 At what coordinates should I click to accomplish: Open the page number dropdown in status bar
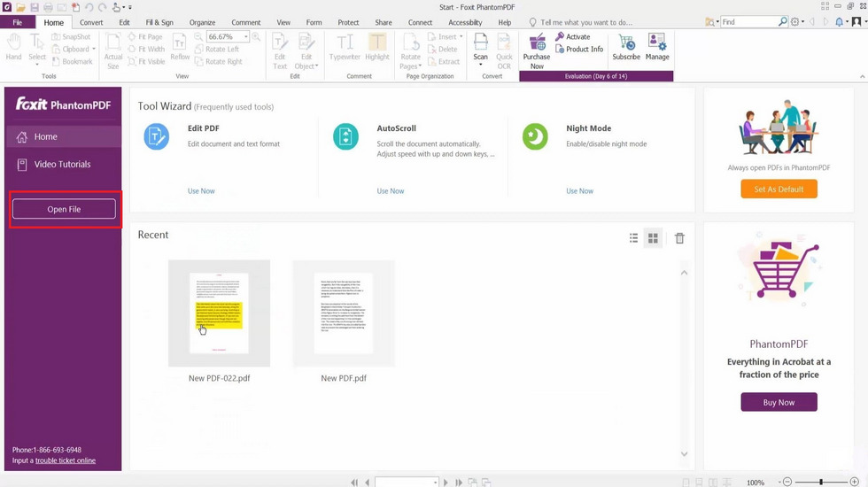click(x=435, y=483)
